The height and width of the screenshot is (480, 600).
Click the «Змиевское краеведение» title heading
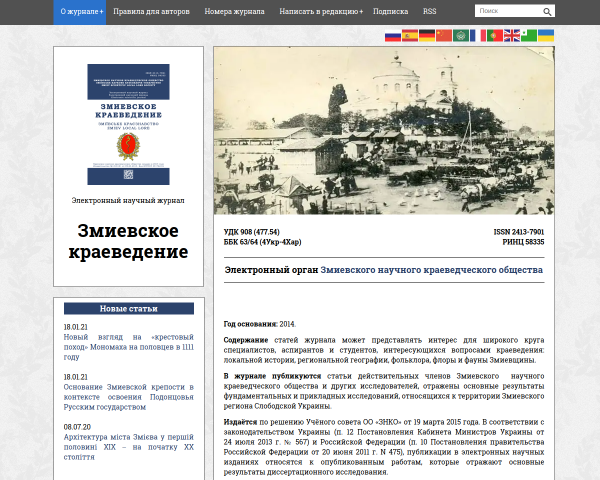click(128, 242)
